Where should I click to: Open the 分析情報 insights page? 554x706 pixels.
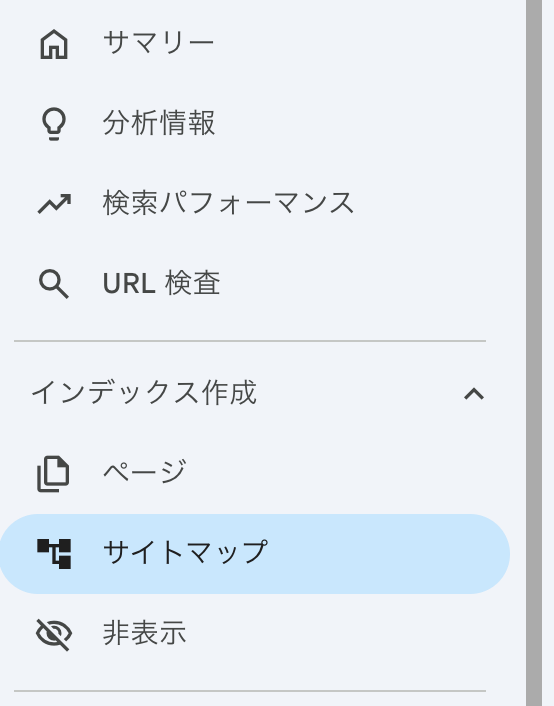(159, 123)
